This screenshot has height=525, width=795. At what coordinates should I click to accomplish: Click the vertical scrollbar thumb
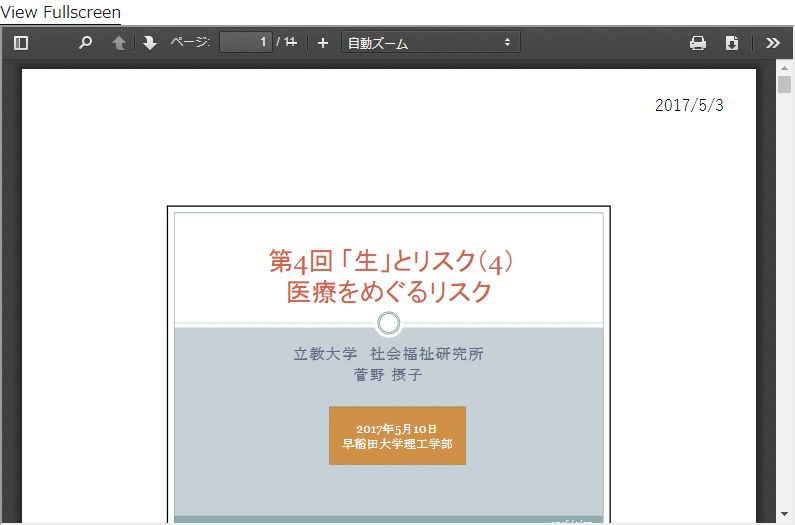tap(784, 84)
